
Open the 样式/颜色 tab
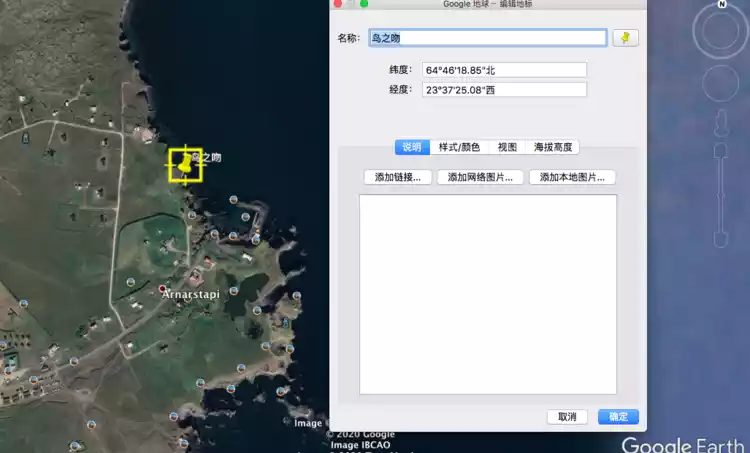coord(459,147)
